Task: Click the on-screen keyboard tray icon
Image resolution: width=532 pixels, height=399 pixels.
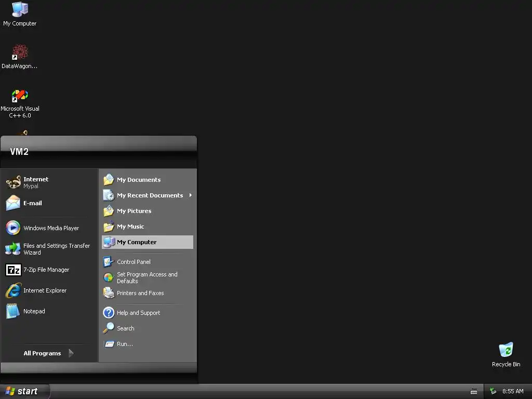Action: [x=474, y=392]
